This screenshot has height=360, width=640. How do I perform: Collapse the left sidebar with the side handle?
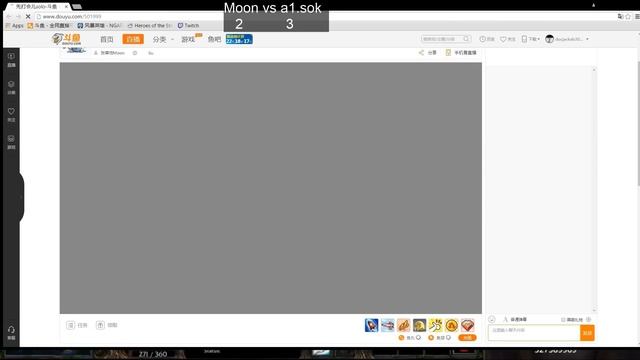pos(21,197)
